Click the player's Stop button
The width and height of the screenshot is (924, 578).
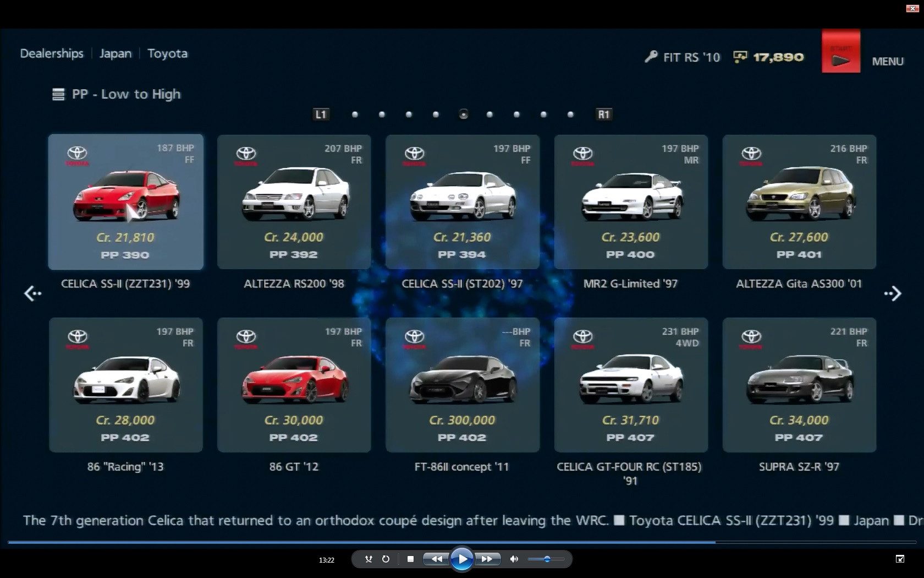[x=410, y=559]
